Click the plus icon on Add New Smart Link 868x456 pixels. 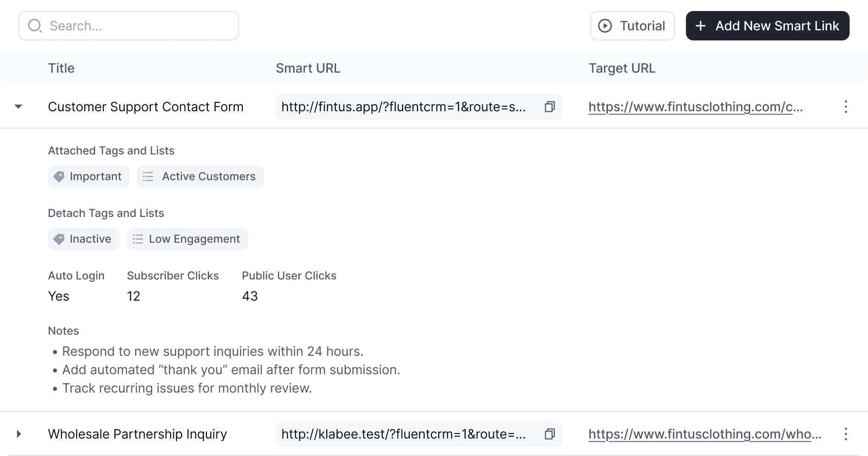pos(700,26)
